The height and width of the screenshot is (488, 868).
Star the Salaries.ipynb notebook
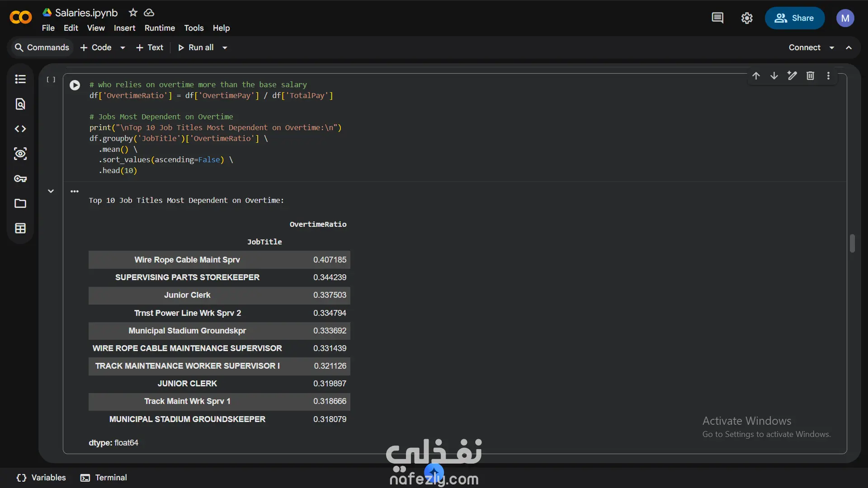(133, 13)
